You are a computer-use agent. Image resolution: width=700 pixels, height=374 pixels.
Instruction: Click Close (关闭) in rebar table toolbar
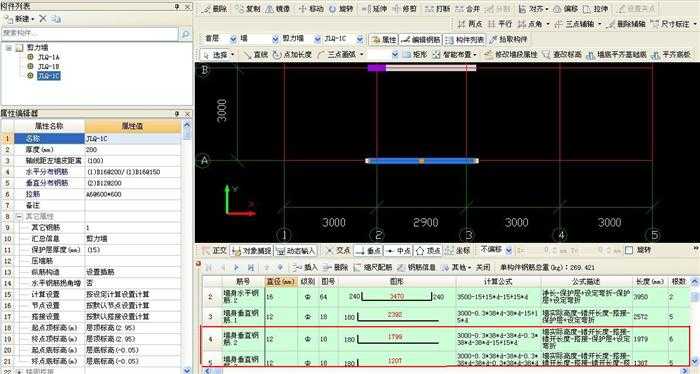483,267
